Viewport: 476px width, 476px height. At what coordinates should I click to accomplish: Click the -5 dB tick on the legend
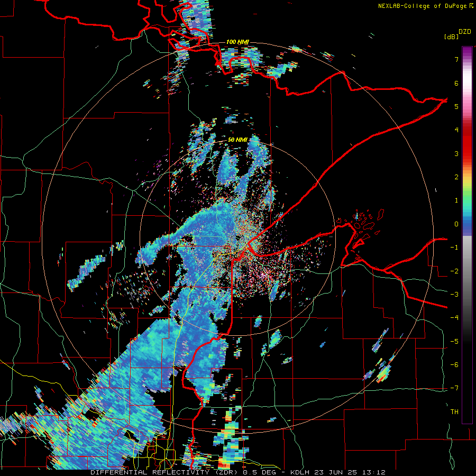pyautogui.click(x=454, y=341)
